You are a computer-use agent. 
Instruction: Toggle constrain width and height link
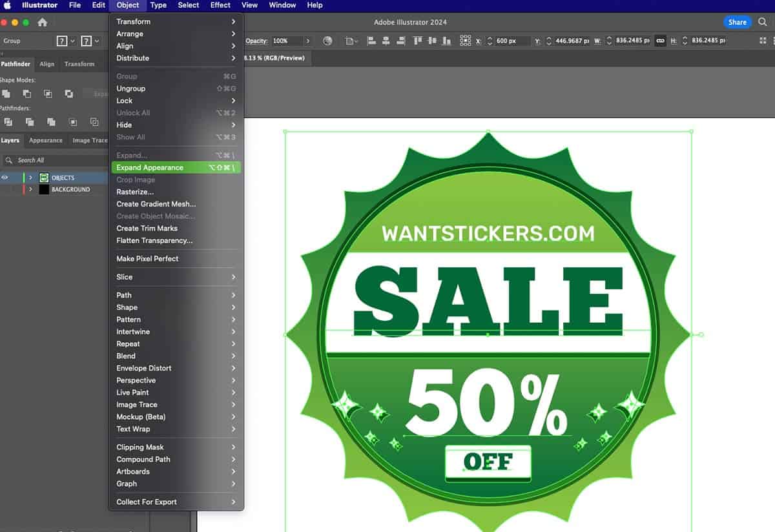660,41
